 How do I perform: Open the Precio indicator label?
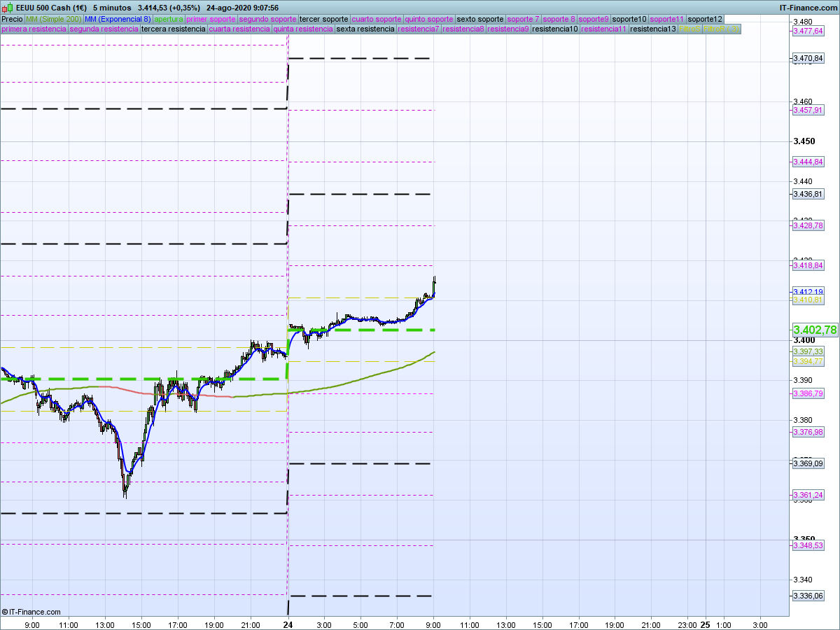pos(12,19)
